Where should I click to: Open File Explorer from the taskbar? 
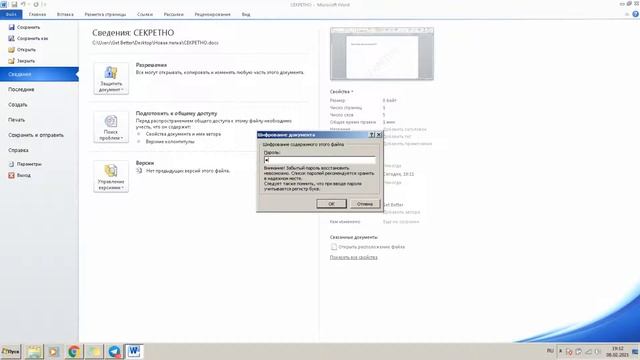click(34, 351)
